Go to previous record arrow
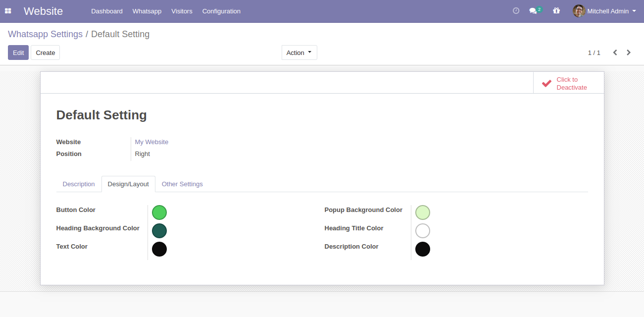644x317 pixels. click(615, 53)
